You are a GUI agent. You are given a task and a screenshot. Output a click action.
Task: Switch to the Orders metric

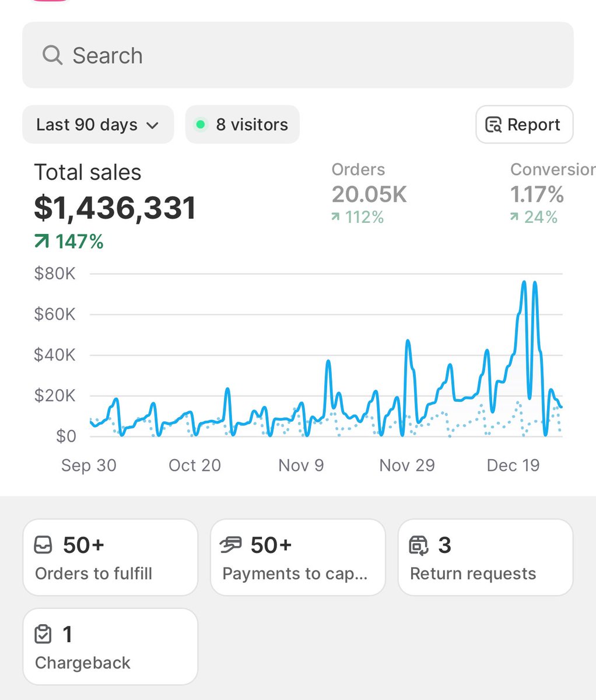(358, 170)
